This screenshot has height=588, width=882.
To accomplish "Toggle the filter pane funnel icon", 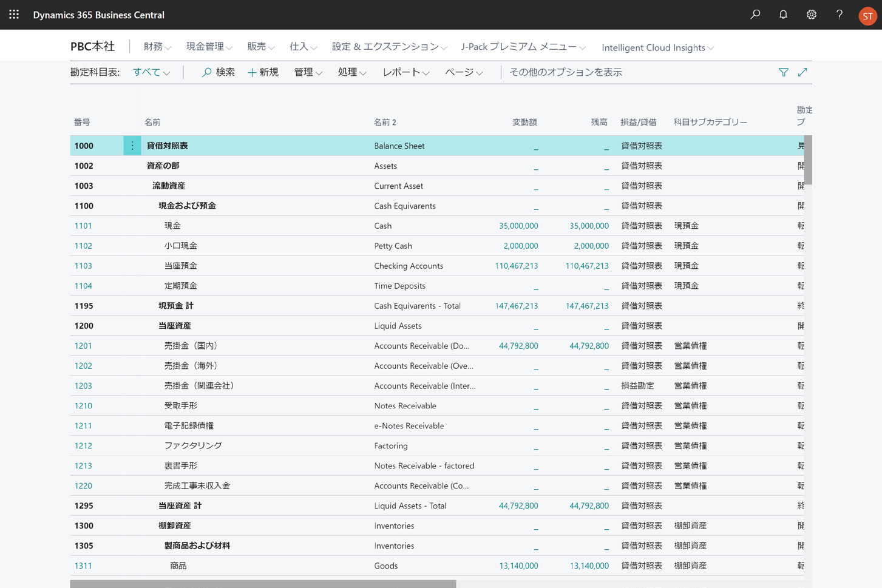I will (x=783, y=72).
